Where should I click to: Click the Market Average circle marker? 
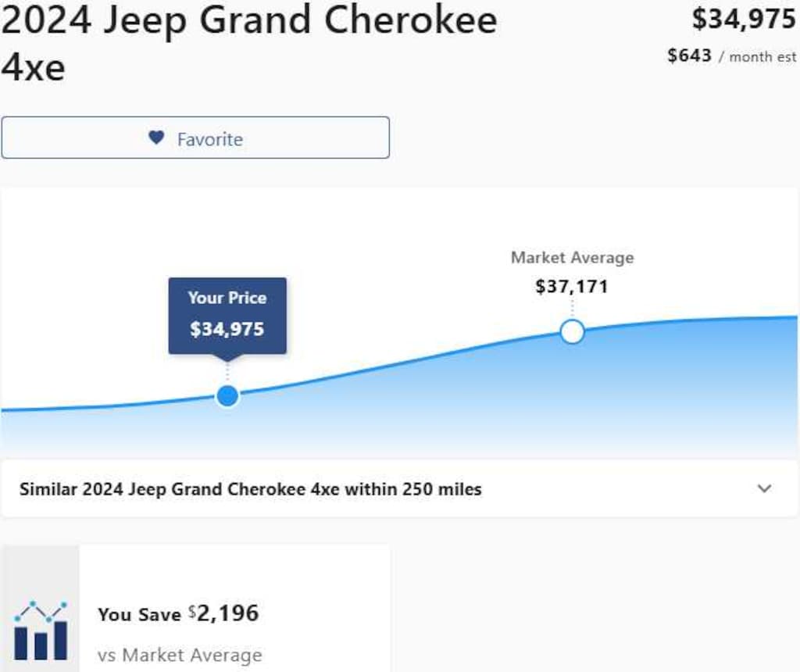coord(573,331)
